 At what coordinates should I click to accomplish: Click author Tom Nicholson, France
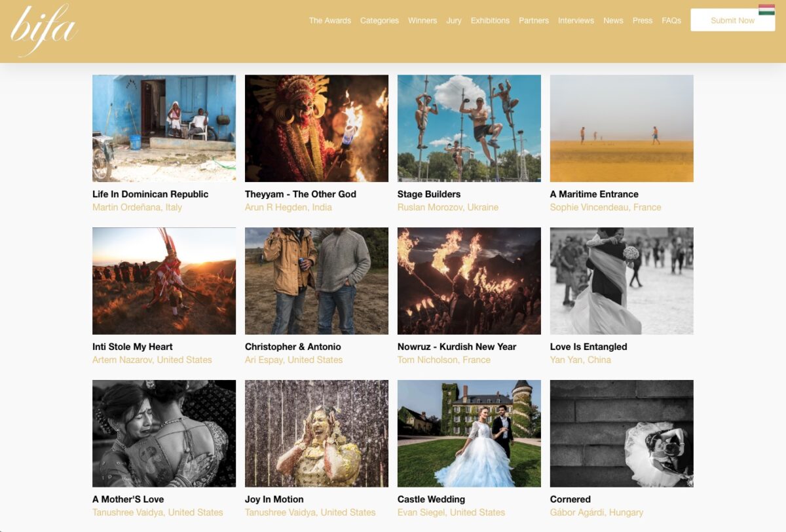(444, 360)
